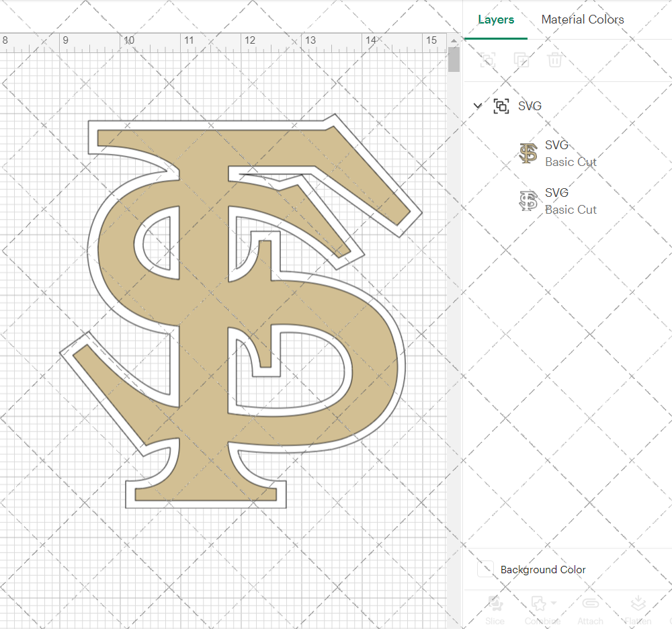Image resolution: width=672 pixels, height=629 pixels.
Task: Collapse the SVG group with chevron
Action: click(477, 106)
